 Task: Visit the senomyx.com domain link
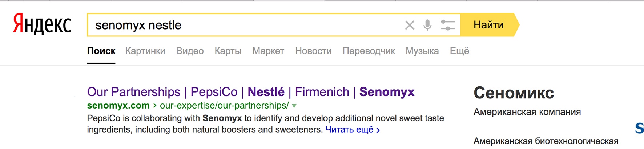[x=118, y=106]
